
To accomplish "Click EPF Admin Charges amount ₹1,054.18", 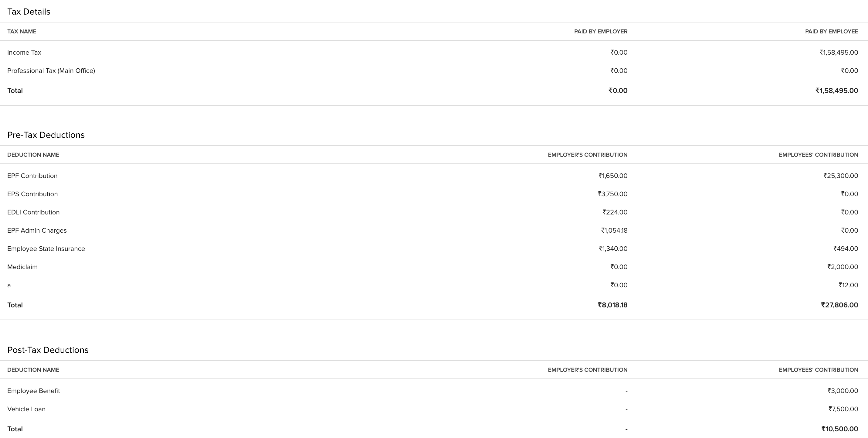I will pos(614,231).
